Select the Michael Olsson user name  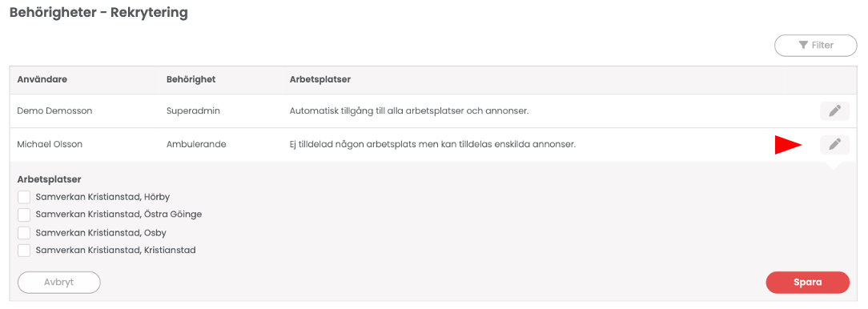tap(51, 145)
